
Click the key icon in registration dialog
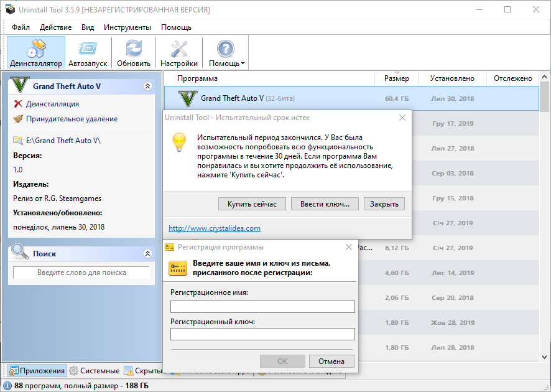click(x=178, y=268)
